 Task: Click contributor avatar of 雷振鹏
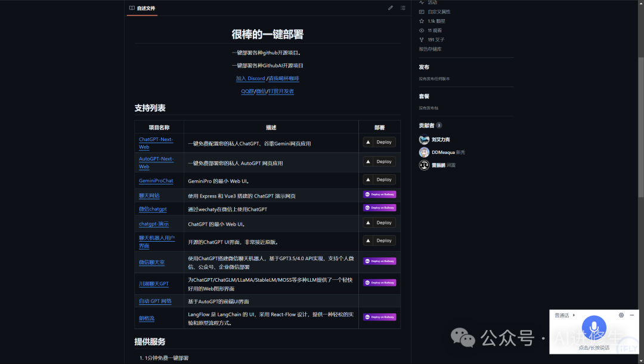coord(424,165)
